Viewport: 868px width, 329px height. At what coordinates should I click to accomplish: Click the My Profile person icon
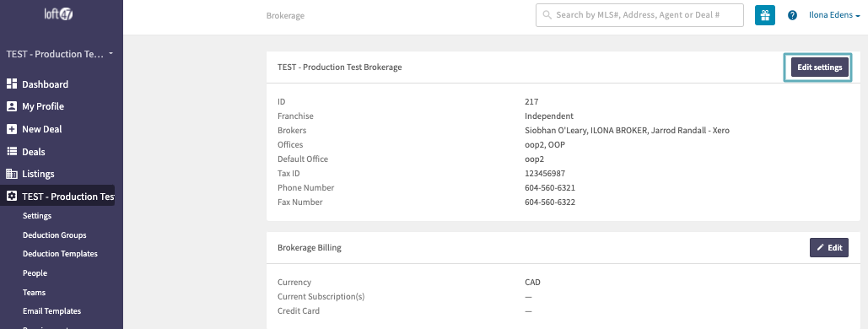(12, 106)
